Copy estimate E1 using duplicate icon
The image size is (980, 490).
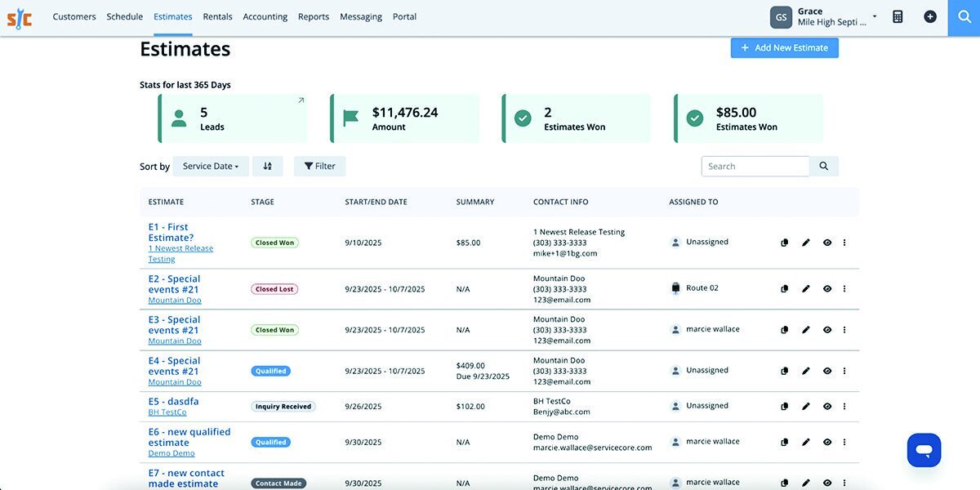coord(785,243)
